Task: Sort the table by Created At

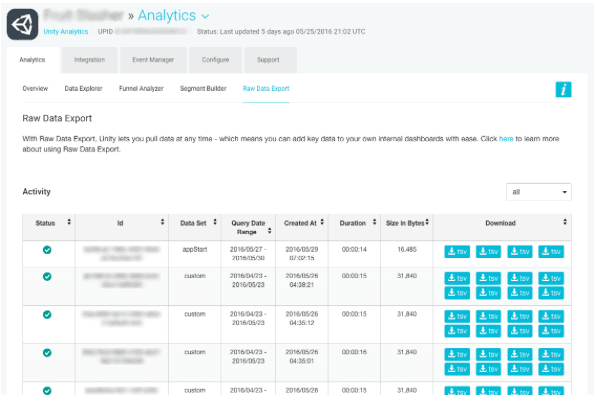Action: point(322,222)
